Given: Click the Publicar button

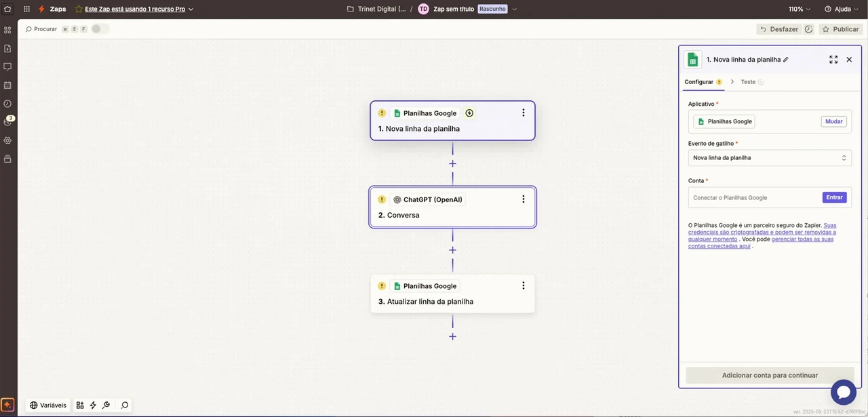Looking at the screenshot, I should [841, 29].
